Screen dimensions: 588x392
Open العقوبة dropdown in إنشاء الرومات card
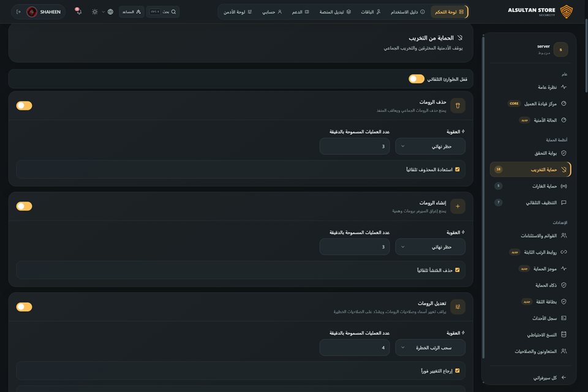(x=430, y=247)
